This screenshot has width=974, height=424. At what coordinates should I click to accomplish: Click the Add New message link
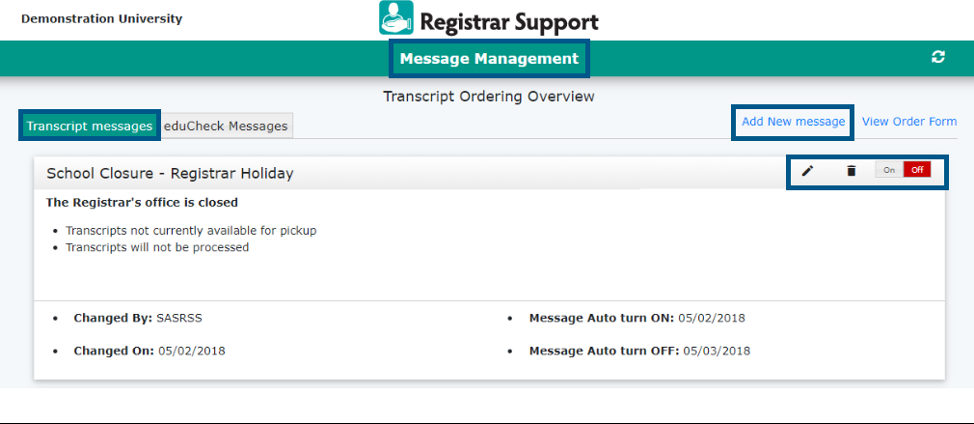(x=793, y=122)
